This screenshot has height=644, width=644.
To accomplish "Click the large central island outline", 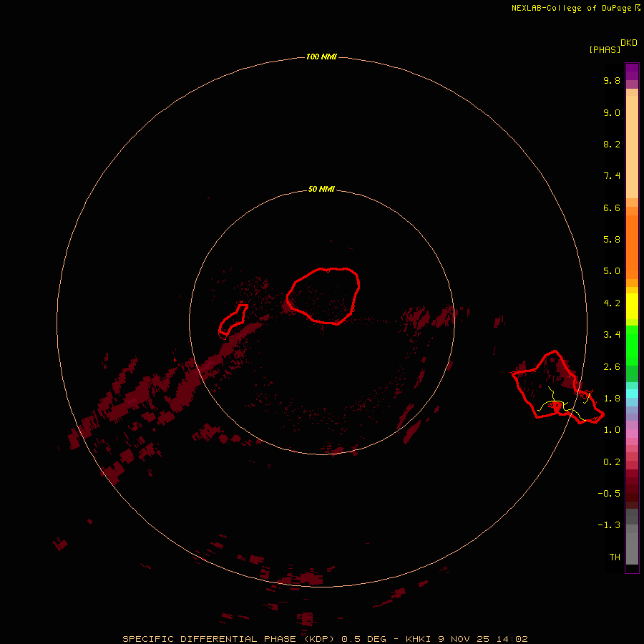I will coord(323,296).
